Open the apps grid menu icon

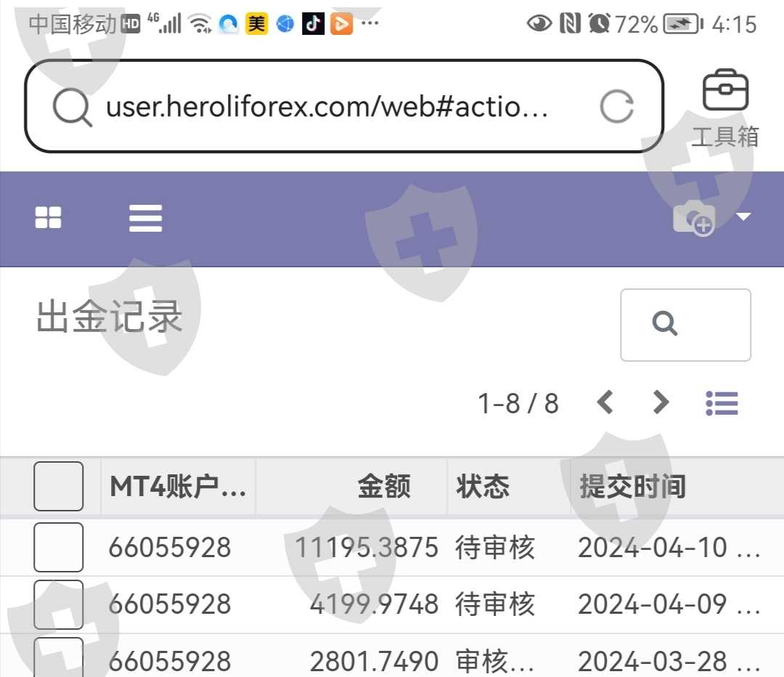tap(48, 218)
